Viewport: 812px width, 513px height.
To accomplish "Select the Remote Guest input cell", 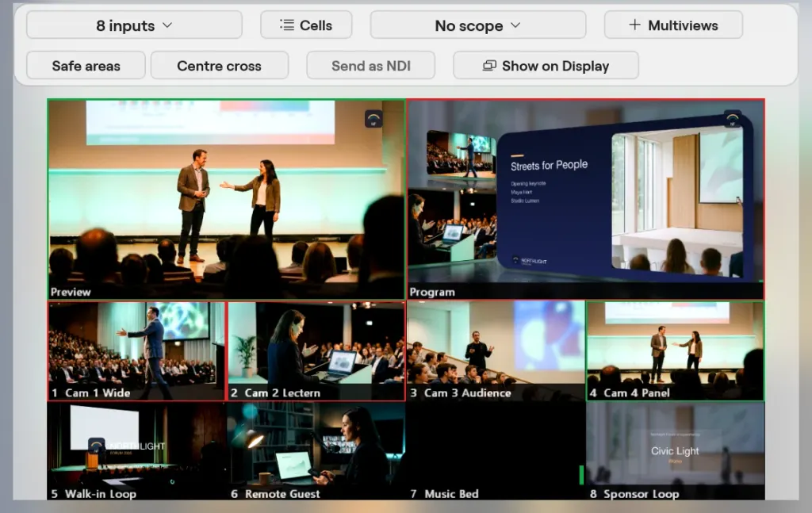I will [316, 451].
